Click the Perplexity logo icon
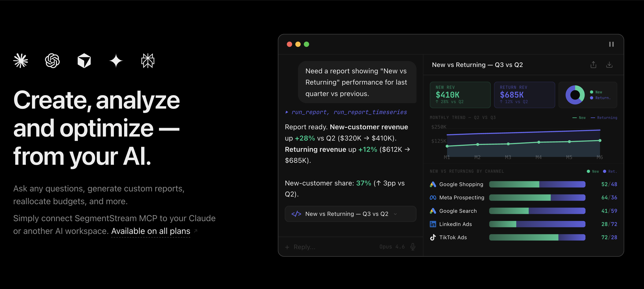The image size is (644, 289). (148, 61)
